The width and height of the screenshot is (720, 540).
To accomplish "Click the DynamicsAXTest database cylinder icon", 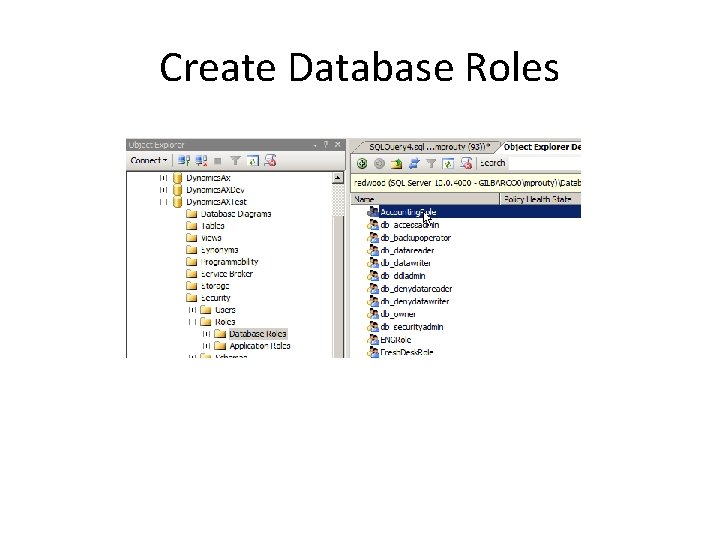I will tap(178, 202).
